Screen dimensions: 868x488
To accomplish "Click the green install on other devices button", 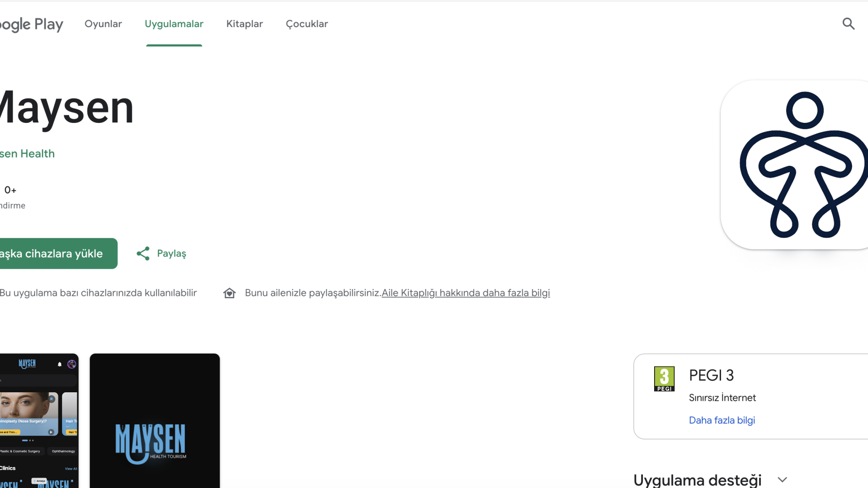I will (59, 253).
